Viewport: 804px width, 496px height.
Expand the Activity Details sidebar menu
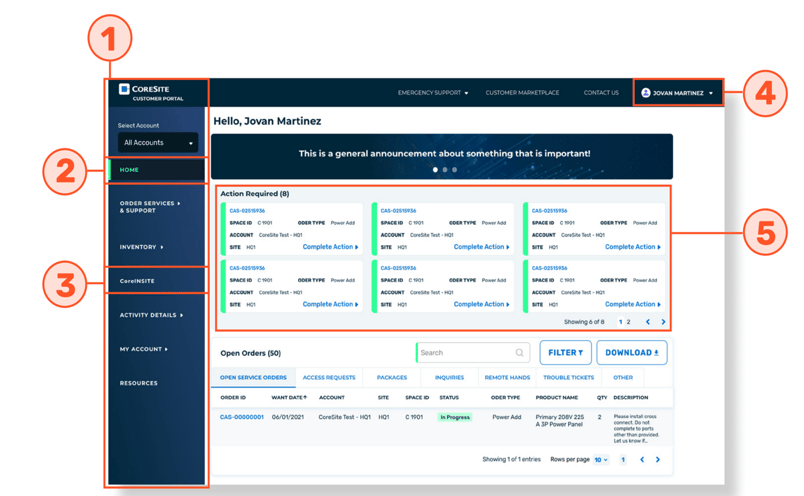151,315
